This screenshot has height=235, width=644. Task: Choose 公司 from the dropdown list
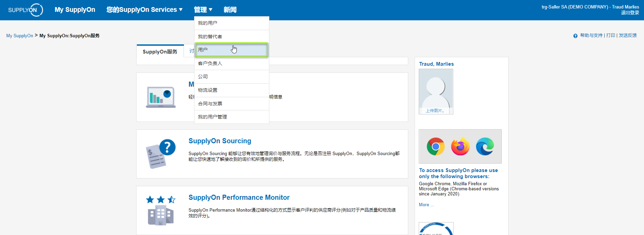[232, 77]
